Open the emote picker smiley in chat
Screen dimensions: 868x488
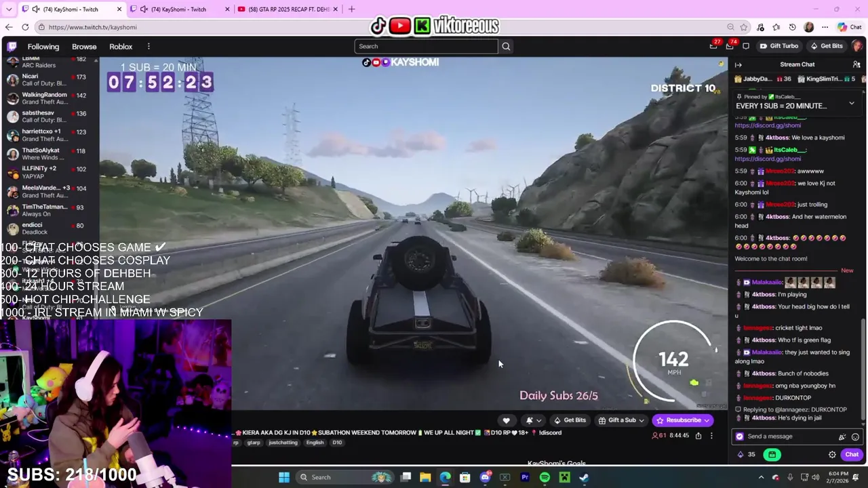click(855, 437)
